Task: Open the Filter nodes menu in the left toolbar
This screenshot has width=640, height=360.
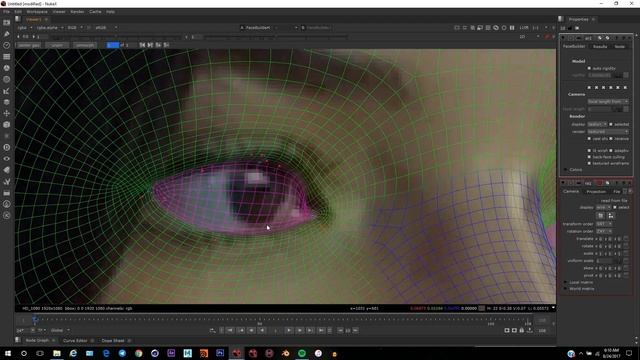Action: pos(7,80)
